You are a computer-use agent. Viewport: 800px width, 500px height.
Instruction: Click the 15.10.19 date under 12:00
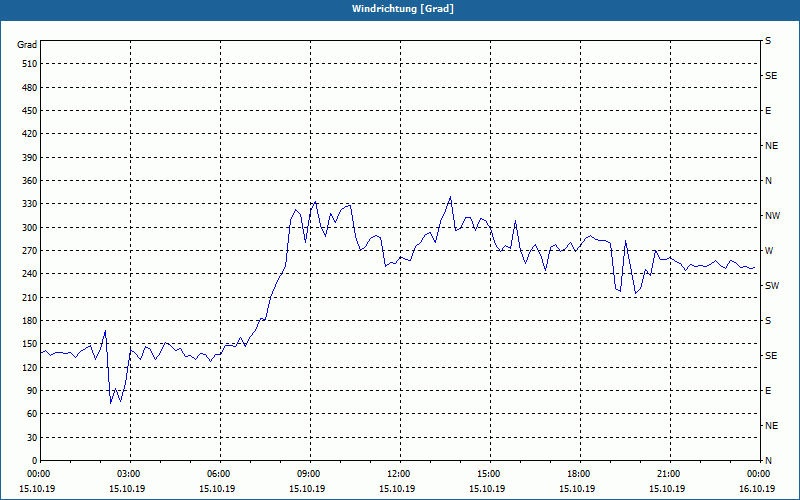[x=397, y=489]
